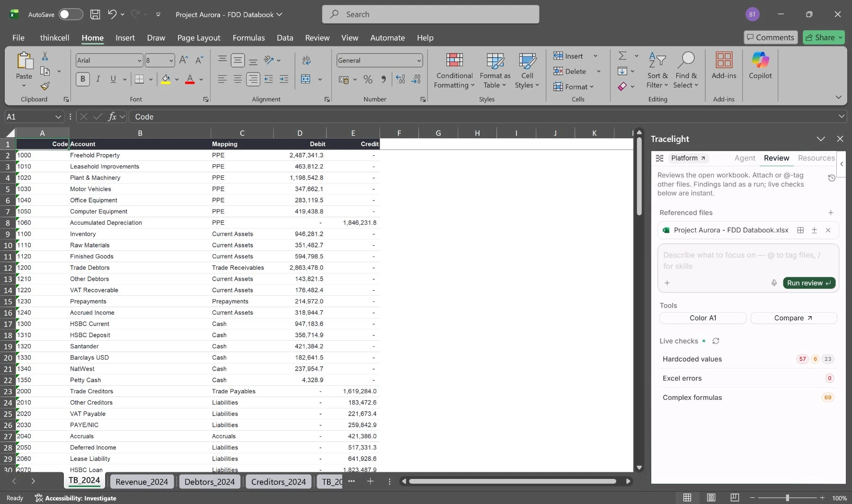The height and width of the screenshot is (504, 852).
Task: Open the Page Layout ribbon tab
Action: [x=199, y=38]
